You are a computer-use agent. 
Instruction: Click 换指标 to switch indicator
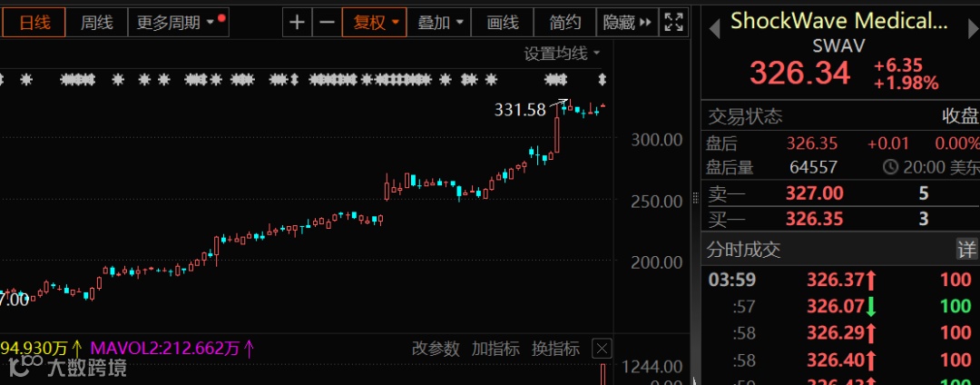pyautogui.click(x=555, y=348)
